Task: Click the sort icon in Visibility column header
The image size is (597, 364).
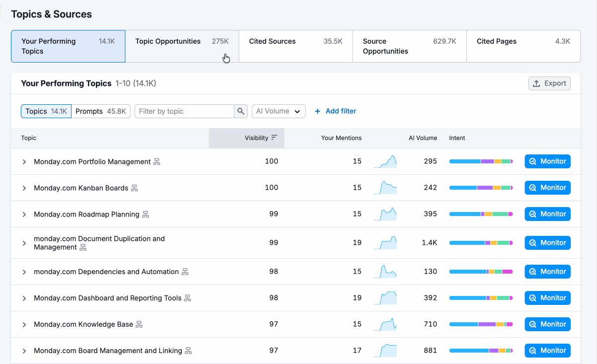Action: coord(274,138)
